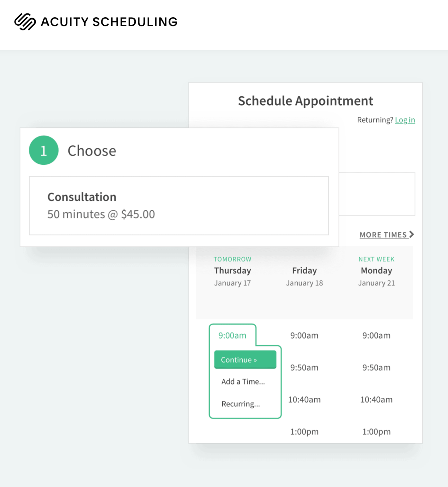The image size is (448, 487).
Task: Click the green step 1 circle
Action: 44,150
